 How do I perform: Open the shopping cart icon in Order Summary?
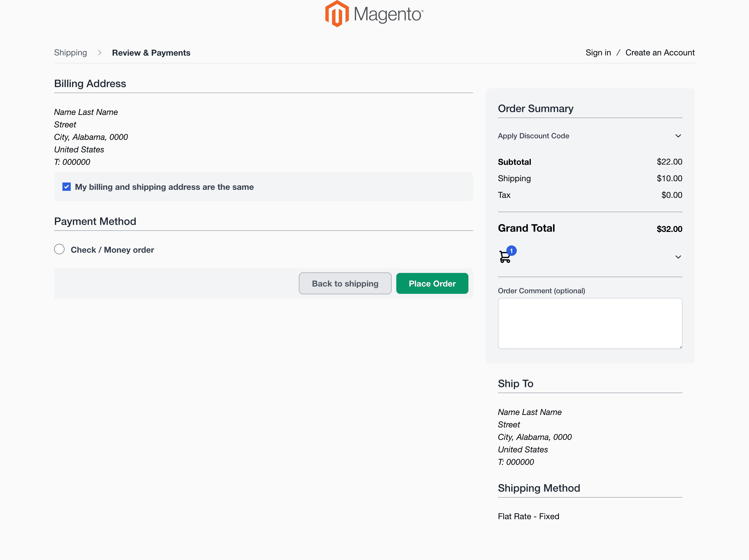coord(505,257)
